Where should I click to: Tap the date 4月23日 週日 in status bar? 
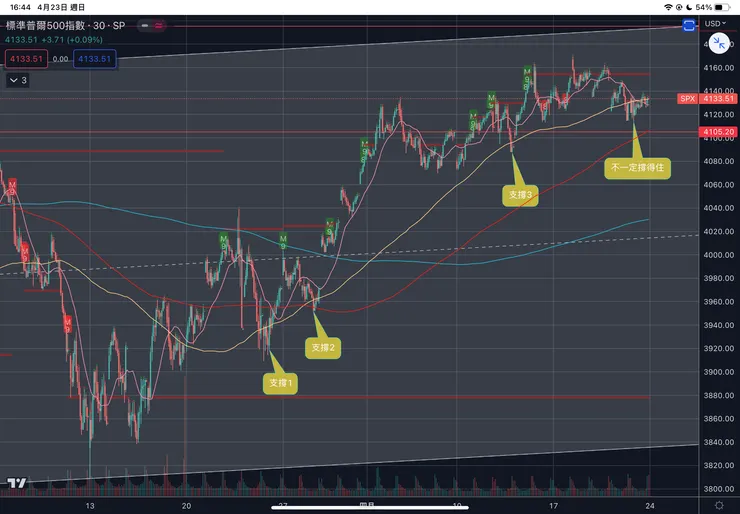61,7
